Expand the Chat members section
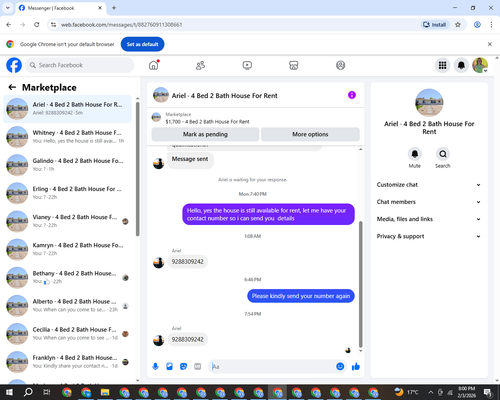The width and height of the screenshot is (500, 400). 429,202
